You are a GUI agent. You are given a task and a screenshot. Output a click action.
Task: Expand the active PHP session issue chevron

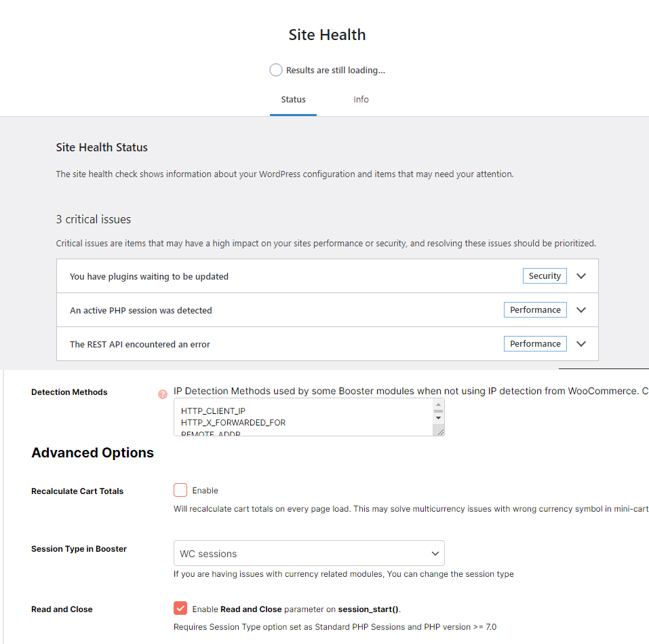tap(581, 309)
